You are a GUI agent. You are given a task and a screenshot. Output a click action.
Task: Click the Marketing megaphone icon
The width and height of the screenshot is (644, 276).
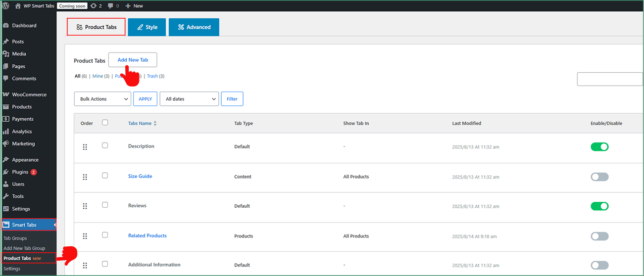pyautogui.click(x=6, y=143)
